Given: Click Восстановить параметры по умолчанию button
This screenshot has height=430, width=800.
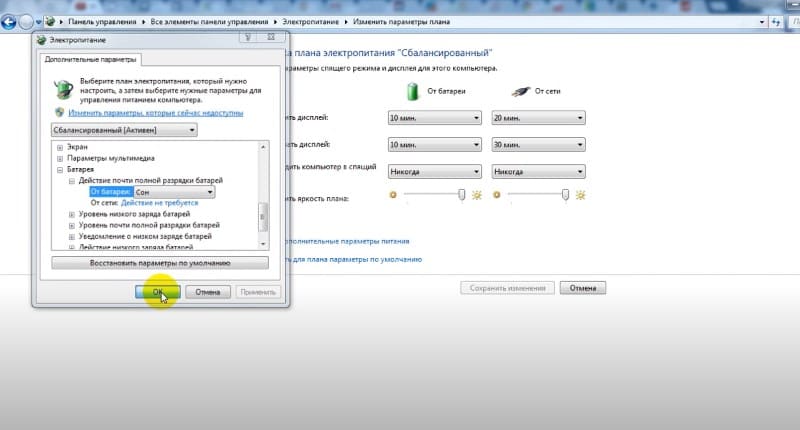Looking at the screenshot, I should [x=160, y=264].
